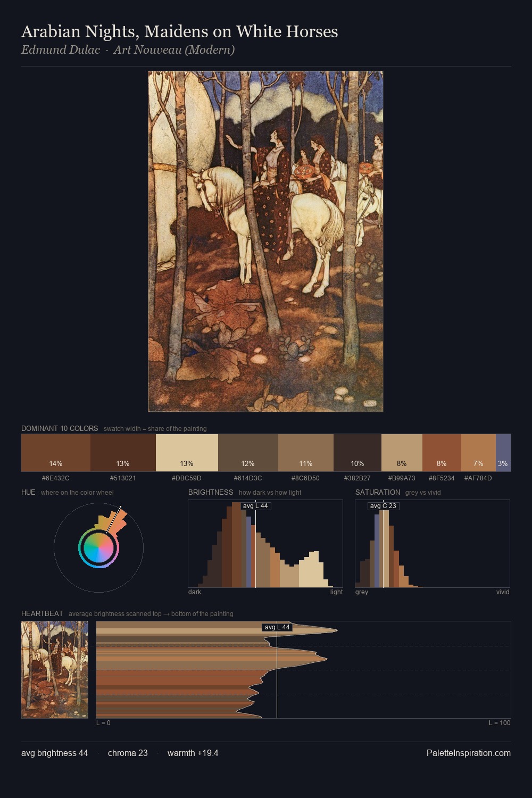Image resolution: width=532 pixels, height=798 pixels.
Task: Click 'avg brightness 44' in the footer
Action: tap(55, 753)
